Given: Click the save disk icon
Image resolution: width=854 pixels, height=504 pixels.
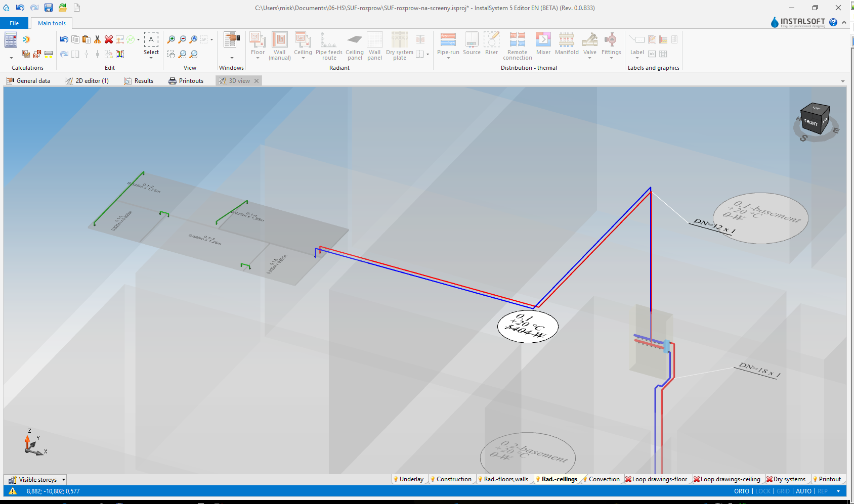Looking at the screenshot, I should coord(49,8).
